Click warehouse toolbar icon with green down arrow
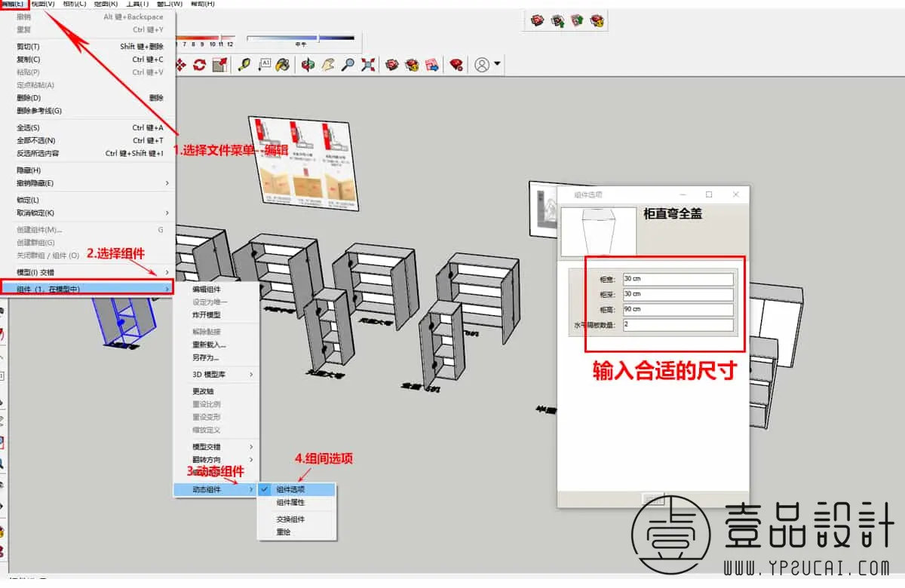905x588 pixels. pos(558,20)
